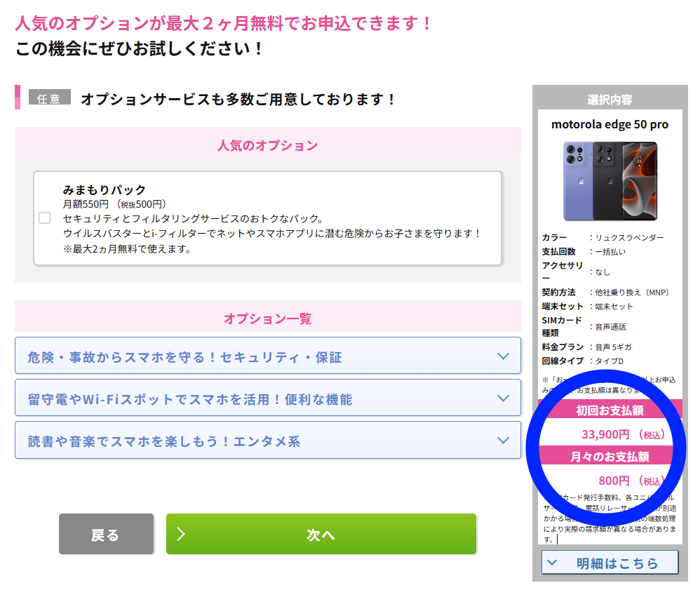This screenshot has width=700, height=590.
Task: Click the arrow icon on 次へ button
Action: pyautogui.click(x=181, y=534)
